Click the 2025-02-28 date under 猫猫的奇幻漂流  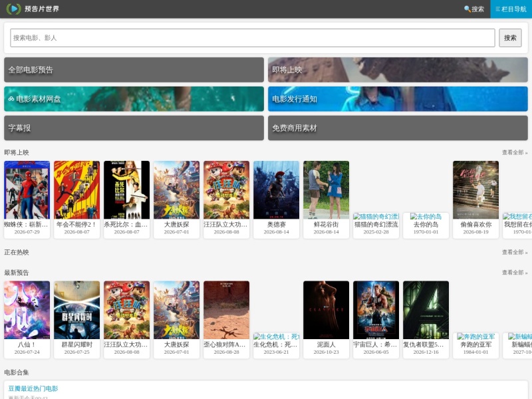pyautogui.click(x=376, y=232)
